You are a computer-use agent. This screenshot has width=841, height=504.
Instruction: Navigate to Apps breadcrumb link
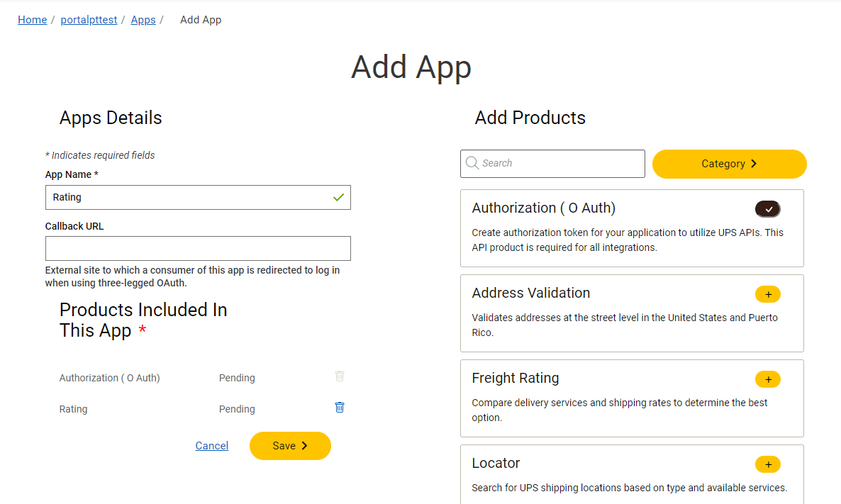pyautogui.click(x=143, y=20)
